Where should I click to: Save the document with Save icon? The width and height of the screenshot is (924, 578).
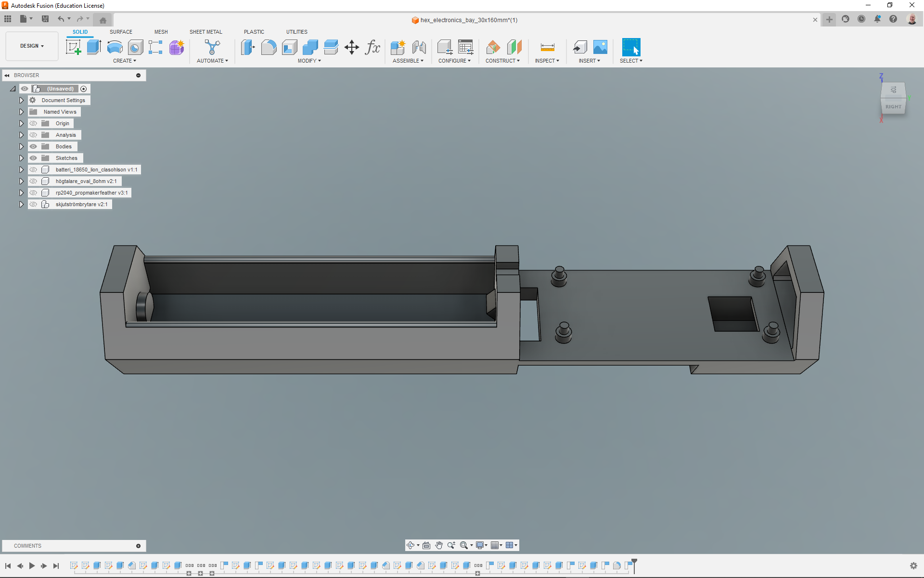[45, 19]
